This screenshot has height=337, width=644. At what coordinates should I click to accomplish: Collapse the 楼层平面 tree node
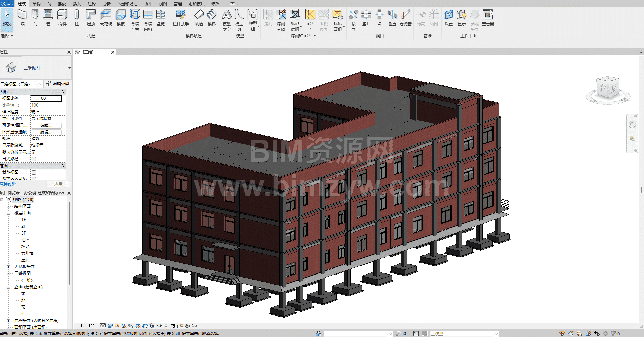click(9, 213)
